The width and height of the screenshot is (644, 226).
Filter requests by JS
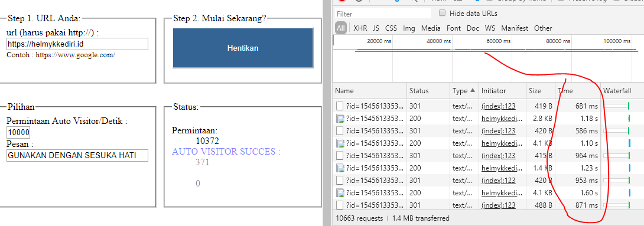376,28
